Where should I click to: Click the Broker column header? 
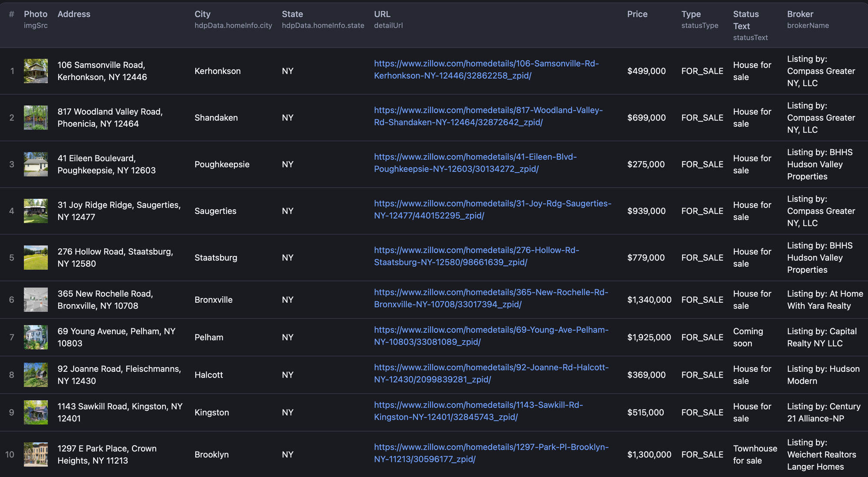pos(800,14)
